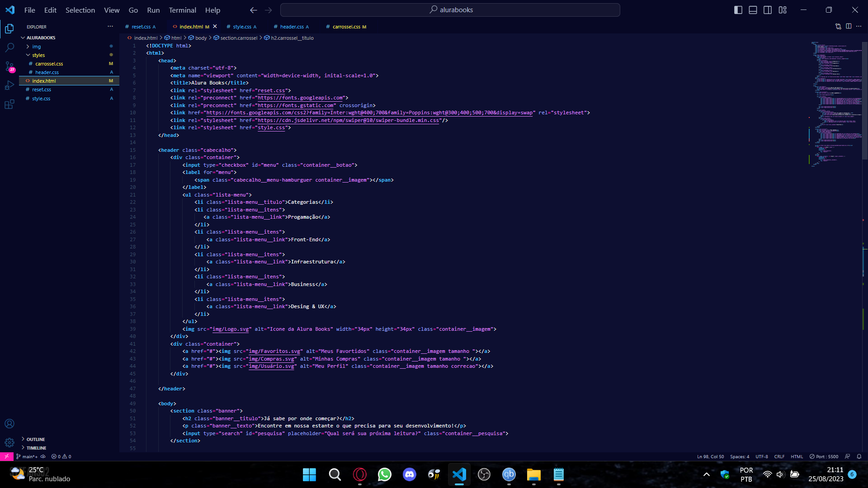Click the code minimap overview
Viewport: 868px width, 488px height.
pos(836,104)
